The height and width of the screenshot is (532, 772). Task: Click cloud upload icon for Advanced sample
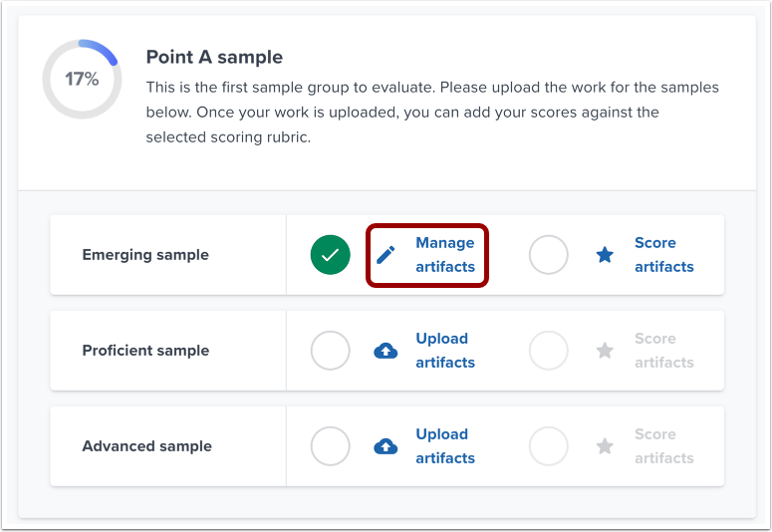386,446
